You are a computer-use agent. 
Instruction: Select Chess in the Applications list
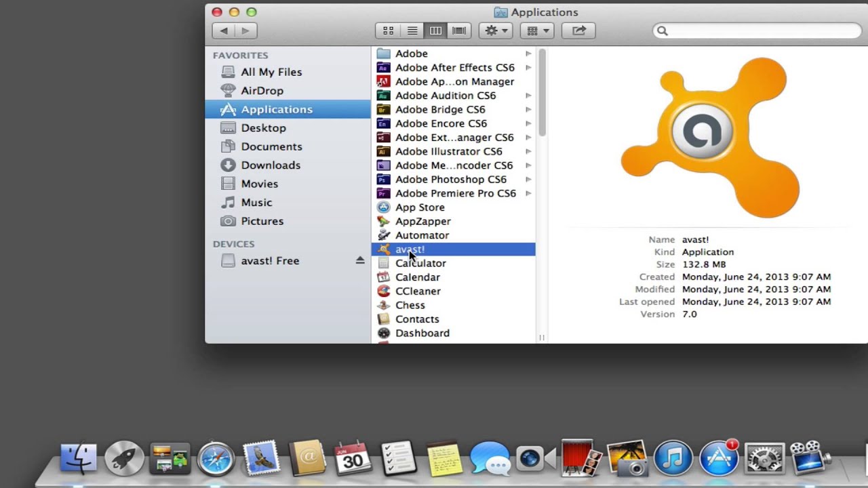[x=453, y=305]
